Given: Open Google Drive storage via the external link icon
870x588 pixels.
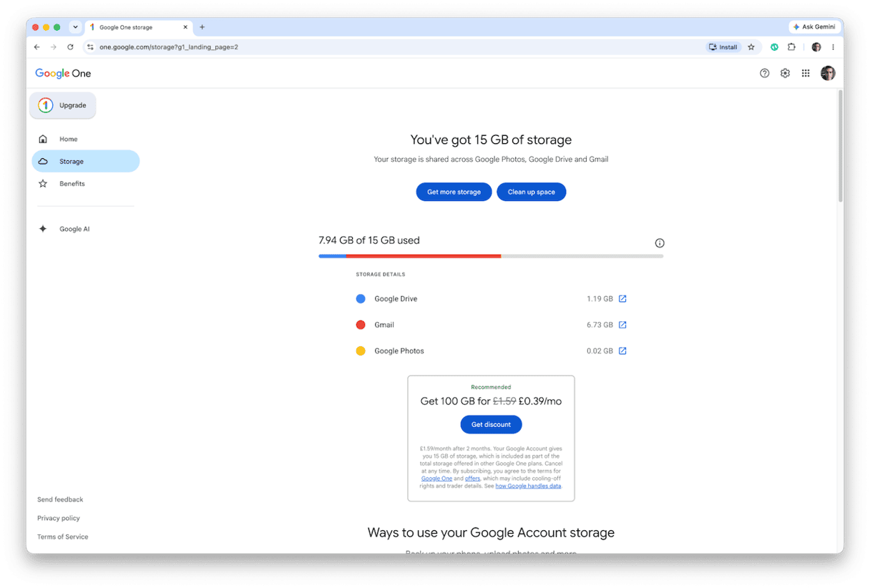Looking at the screenshot, I should [622, 299].
